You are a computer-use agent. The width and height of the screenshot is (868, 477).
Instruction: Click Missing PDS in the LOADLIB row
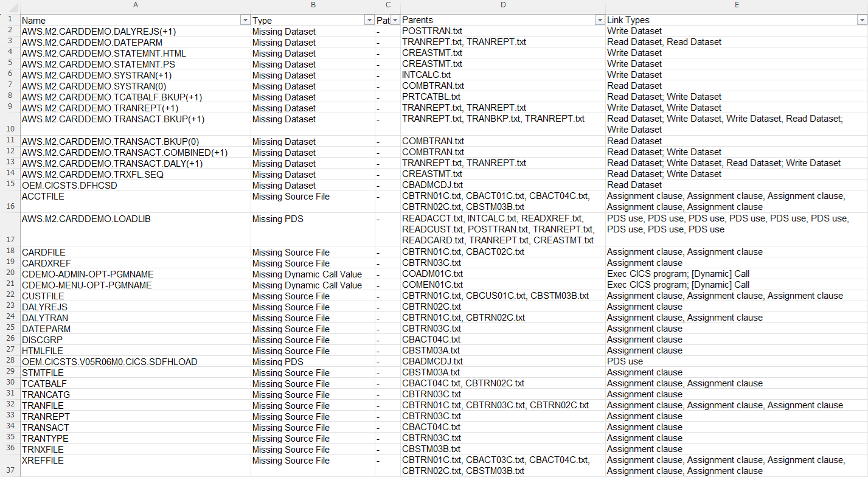(313, 229)
